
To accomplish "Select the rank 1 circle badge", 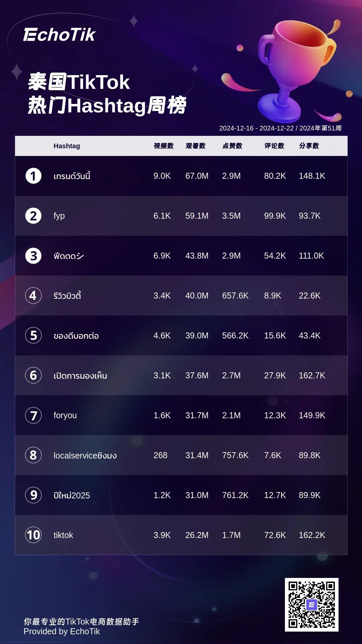I will click(34, 176).
